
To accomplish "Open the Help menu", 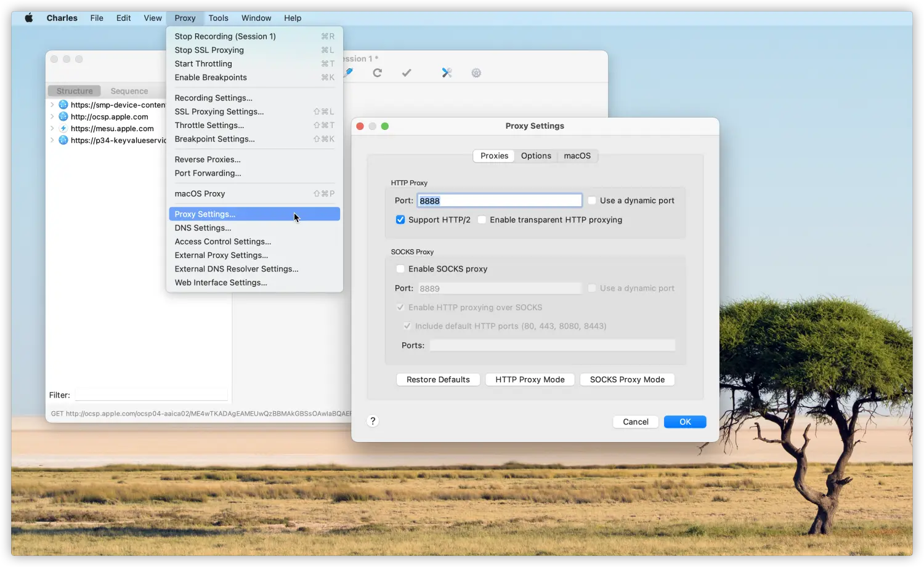I will (x=293, y=18).
